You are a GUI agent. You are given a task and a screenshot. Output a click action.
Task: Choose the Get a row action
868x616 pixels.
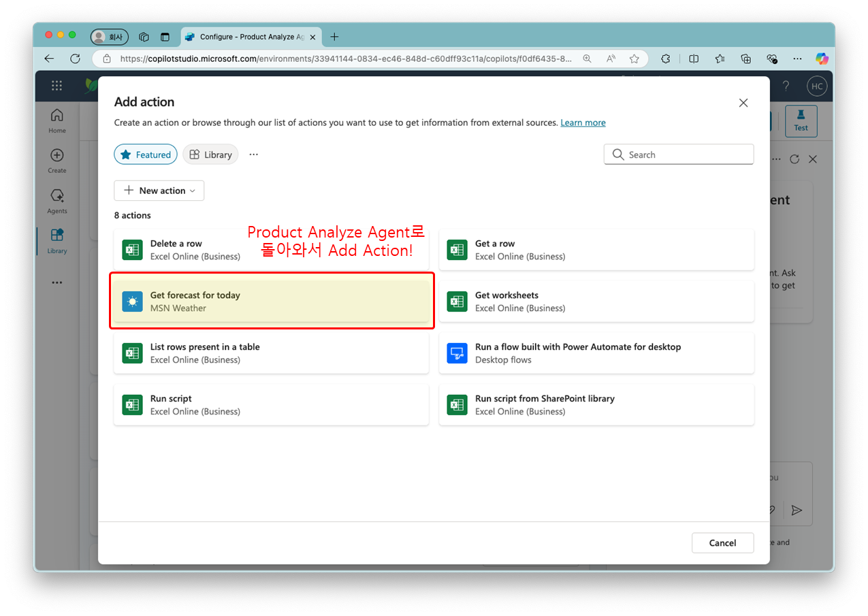(596, 250)
